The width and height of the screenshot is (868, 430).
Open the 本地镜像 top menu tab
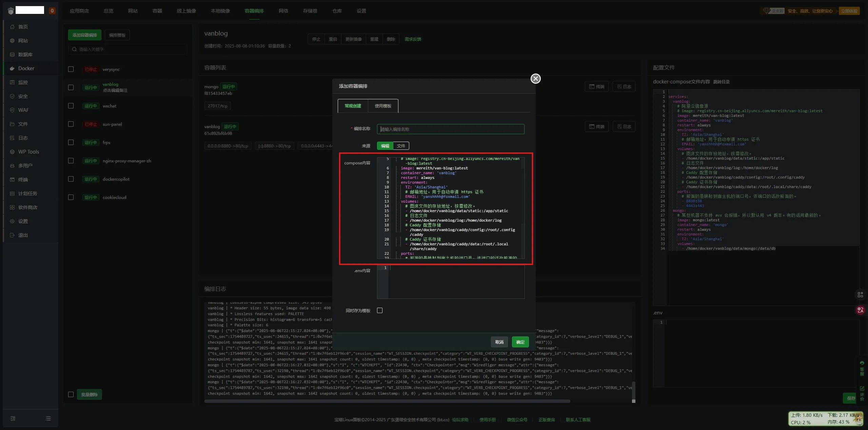coord(220,11)
